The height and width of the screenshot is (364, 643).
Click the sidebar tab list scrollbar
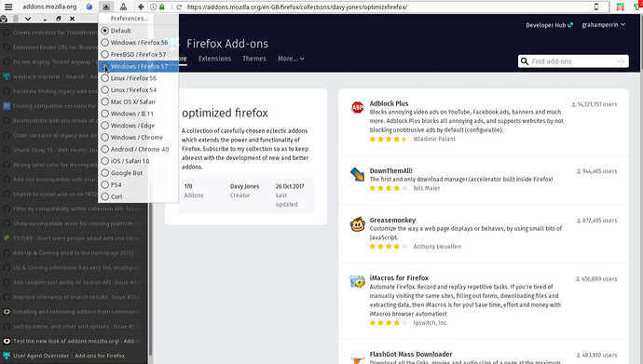(x=150, y=278)
